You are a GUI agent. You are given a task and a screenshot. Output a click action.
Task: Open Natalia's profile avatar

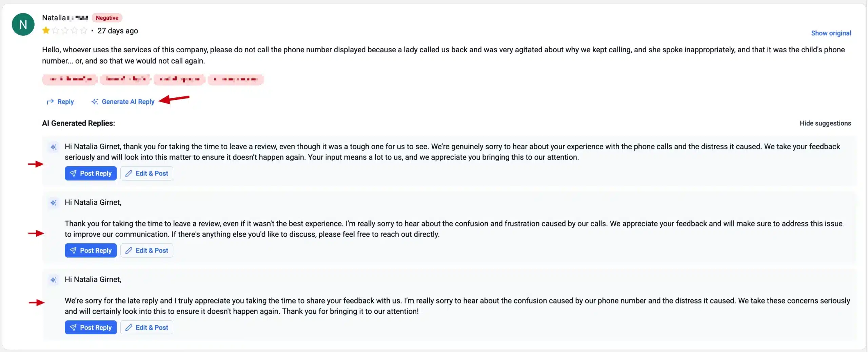pyautogui.click(x=23, y=24)
